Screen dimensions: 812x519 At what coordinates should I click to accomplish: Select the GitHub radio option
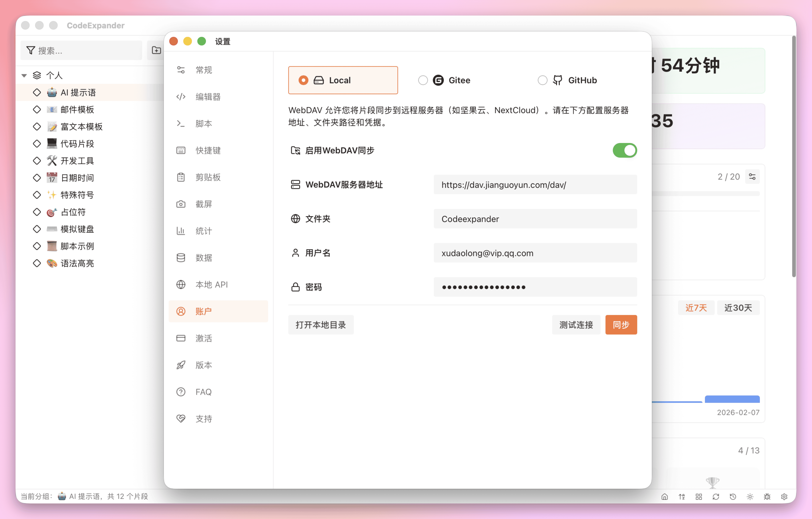coord(542,80)
